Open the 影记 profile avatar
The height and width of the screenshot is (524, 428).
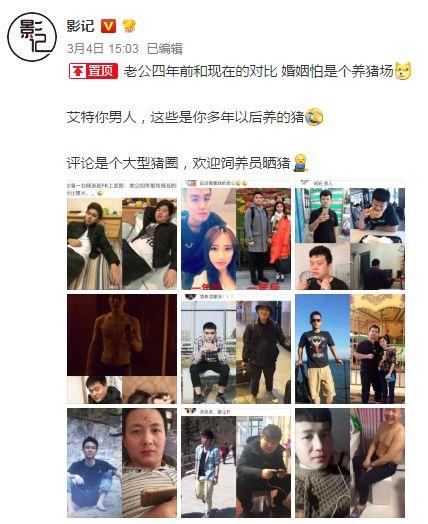point(32,36)
